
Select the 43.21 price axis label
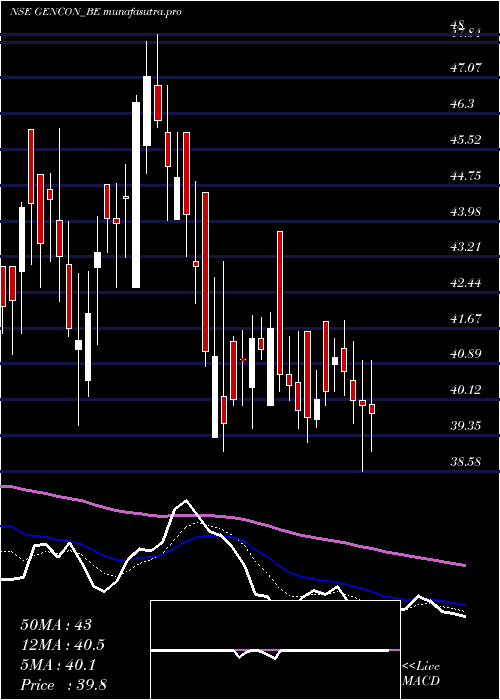pyautogui.click(x=466, y=246)
